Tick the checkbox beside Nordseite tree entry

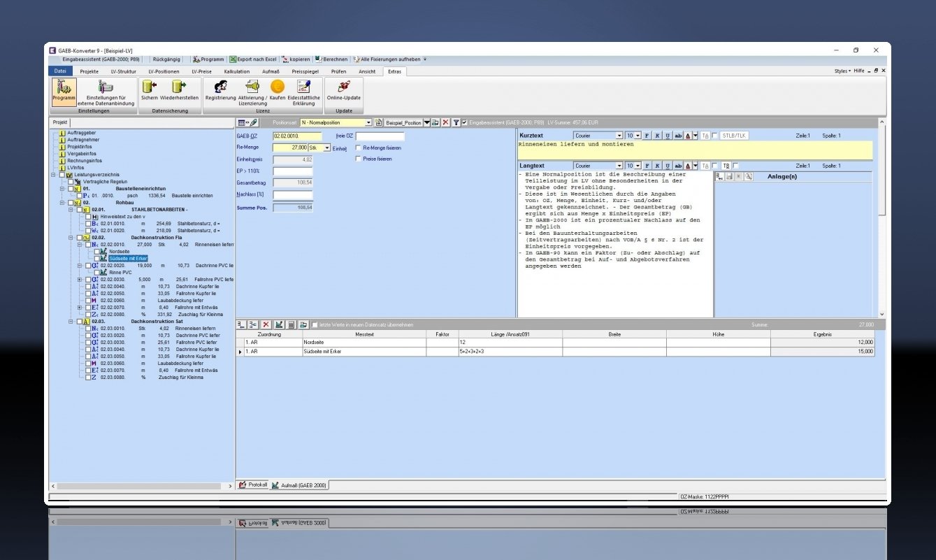(x=96, y=251)
